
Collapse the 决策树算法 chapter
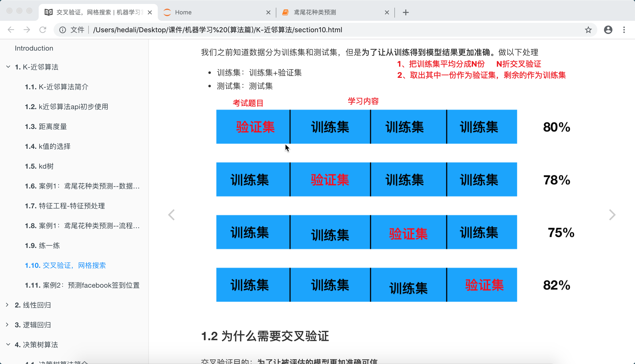coord(8,344)
